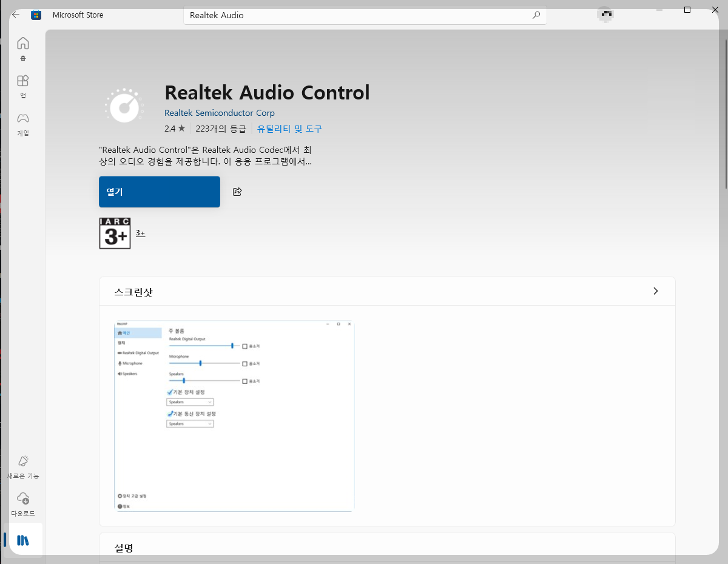
Task: Click the search magnifier icon
Action: click(536, 15)
